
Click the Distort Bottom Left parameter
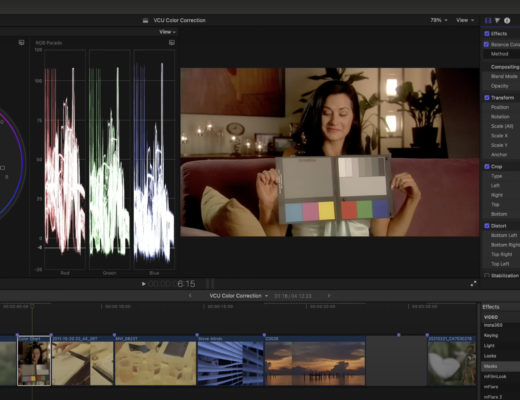(504, 235)
